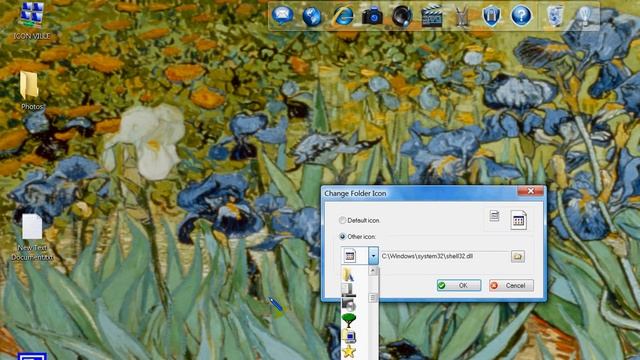Screen dimensions: 640x360
Task: Open the pencil cup icon in the dock
Action: (x=462, y=17)
